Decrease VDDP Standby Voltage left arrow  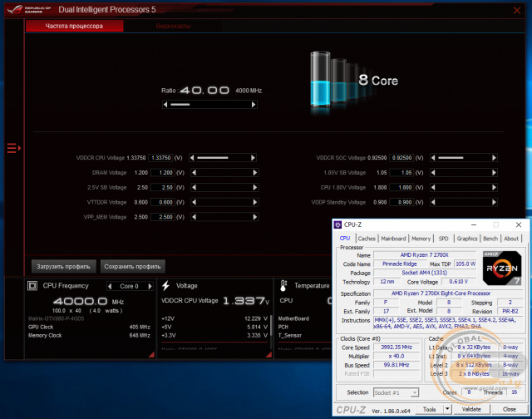[x=433, y=202]
